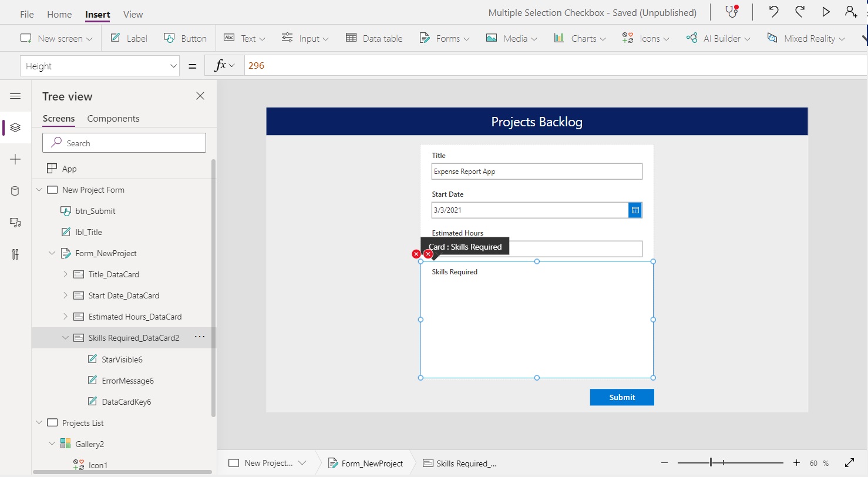Preview the app with the Play icon

826,11
